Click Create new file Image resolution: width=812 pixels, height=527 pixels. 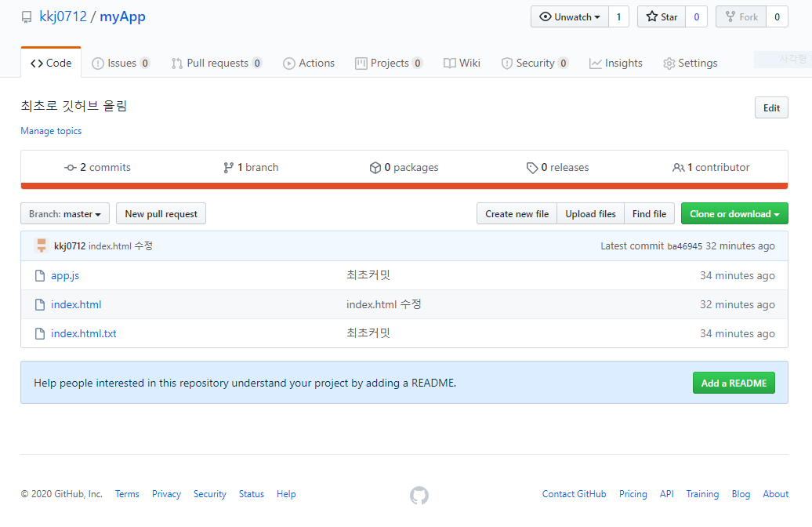pos(517,213)
